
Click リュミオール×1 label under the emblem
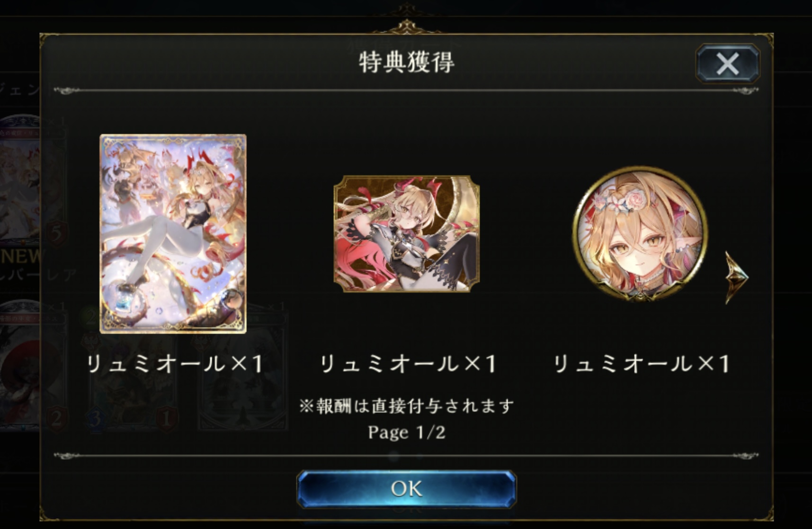407,364
